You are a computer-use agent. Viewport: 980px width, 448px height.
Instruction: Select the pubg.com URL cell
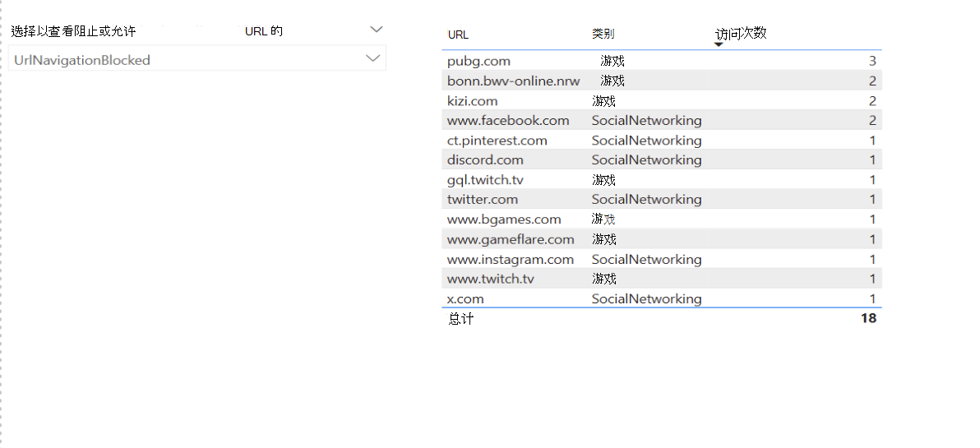pyautogui.click(x=478, y=61)
